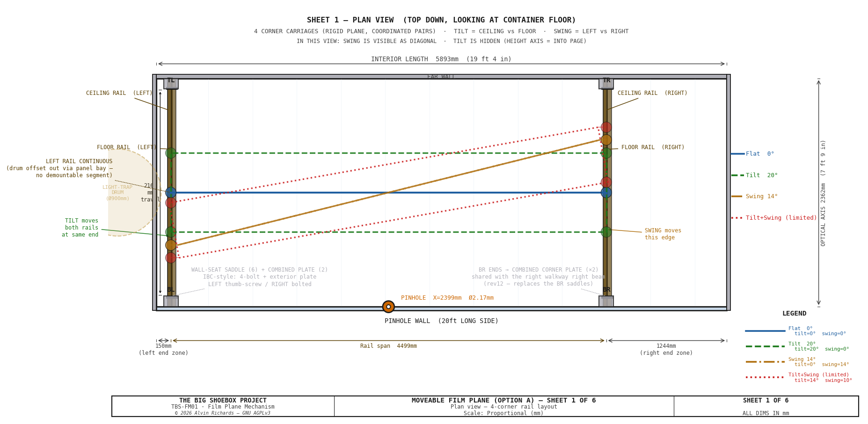This screenshot has width=868, height=424.
Task: Click the 'CEILING RAIL (LEFT)' label
Action: click(119, 93)
